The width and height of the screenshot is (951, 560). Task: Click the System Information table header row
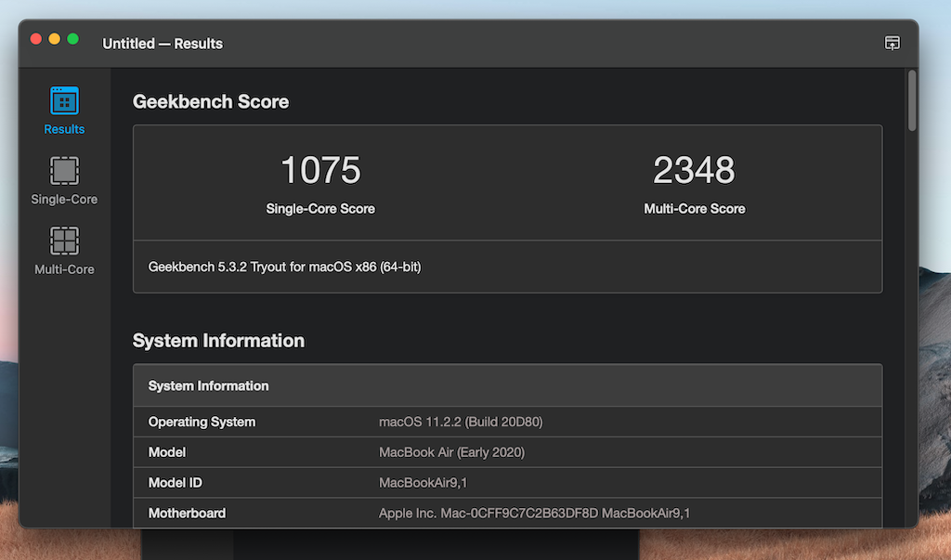point(508,385)
